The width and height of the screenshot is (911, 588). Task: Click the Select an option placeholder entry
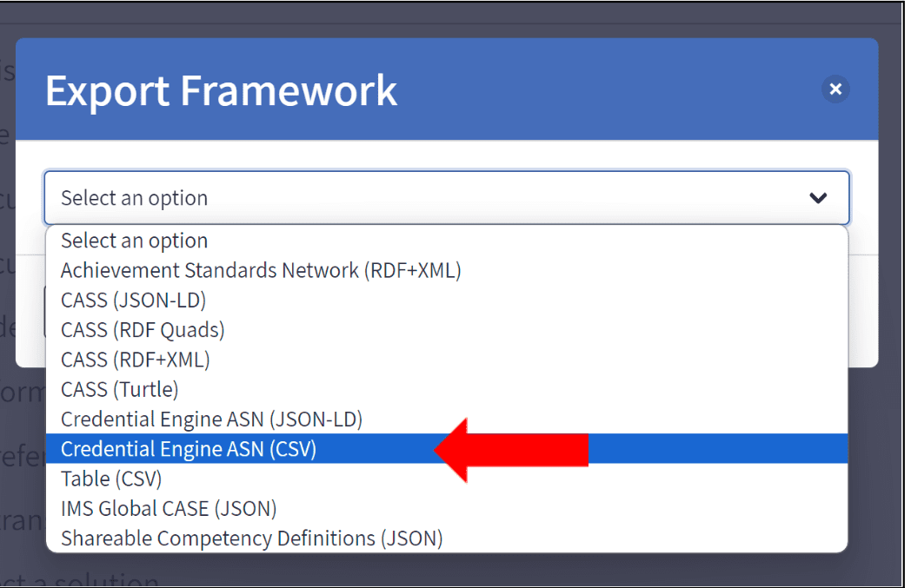pos(131,241)
